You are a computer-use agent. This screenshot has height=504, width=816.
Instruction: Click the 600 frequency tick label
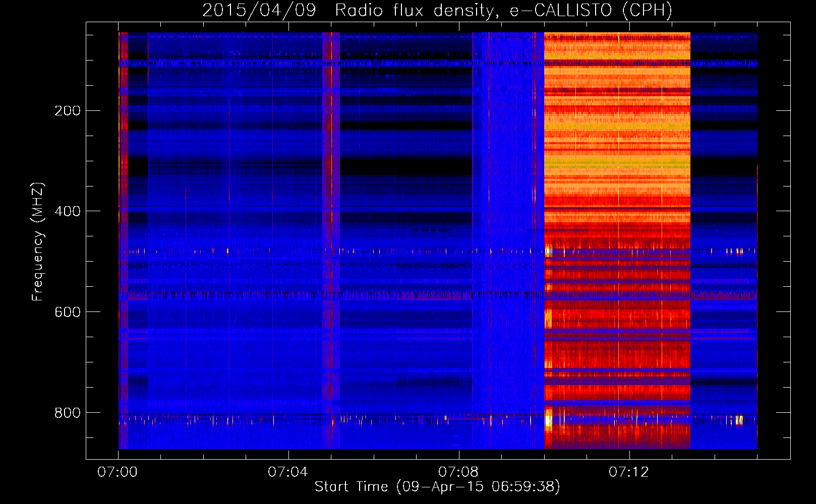(x=68, y=312)
